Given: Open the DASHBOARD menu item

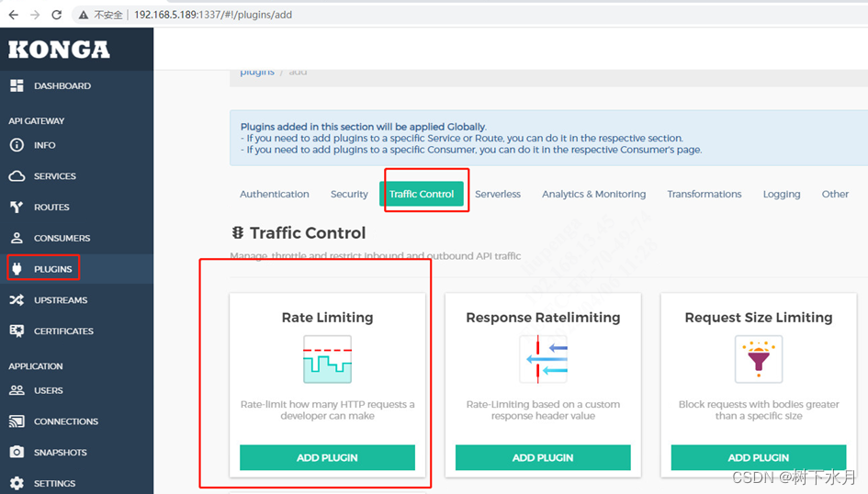Looking at the screenshot, I should pyautogui.click(x=62, y=85).
